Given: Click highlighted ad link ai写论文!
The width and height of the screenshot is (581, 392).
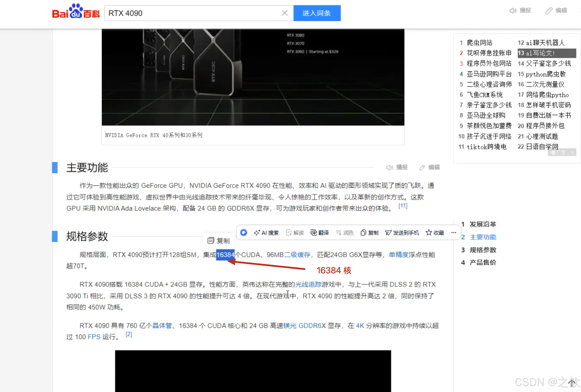Looking at the screenshot, I should (547, 53).
